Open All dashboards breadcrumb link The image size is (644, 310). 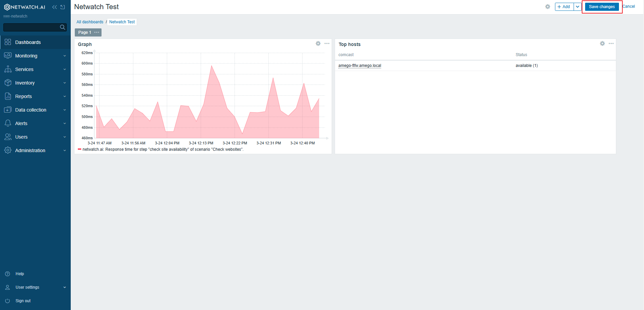tap(90, 22)
